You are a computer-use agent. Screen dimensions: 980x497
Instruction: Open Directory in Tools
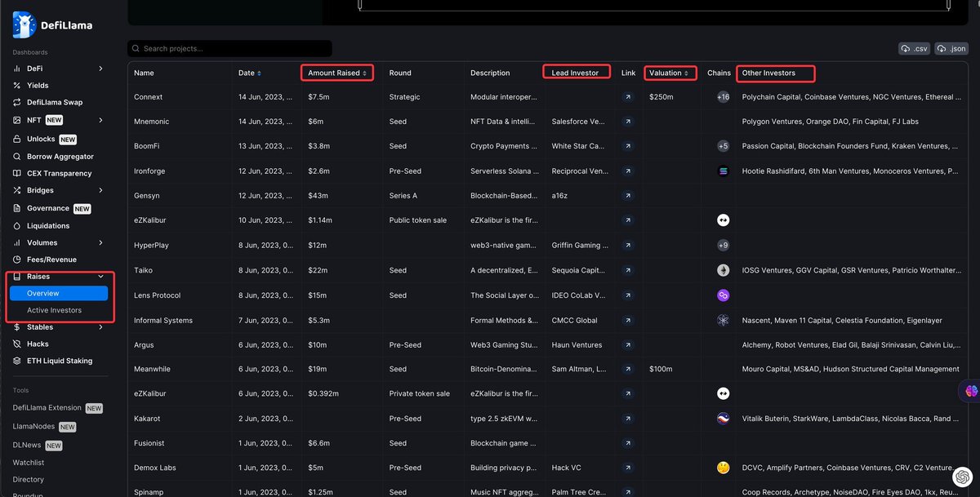(x=29, y=480)
